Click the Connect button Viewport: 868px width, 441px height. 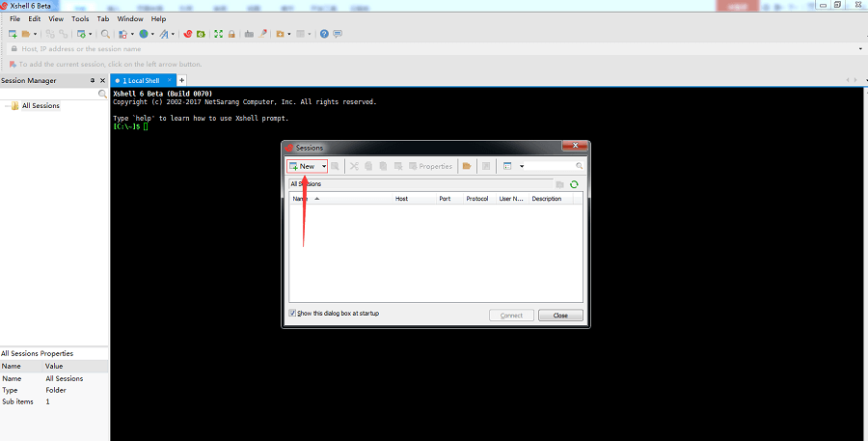(x=511, y=316)
